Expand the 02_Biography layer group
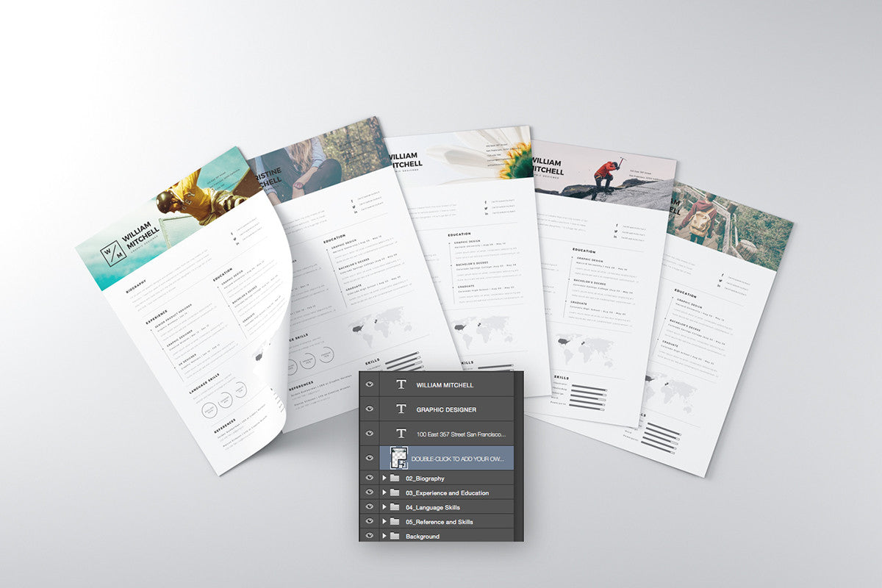 coord(384,478)
